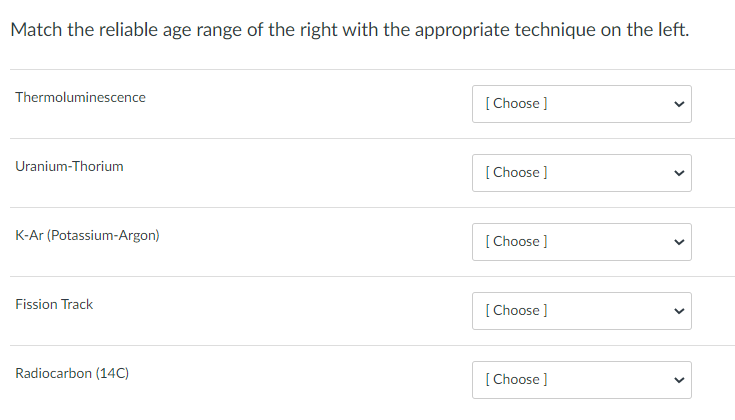Open the Radiocarbon (14C) answer dropdown
The width and height of the screenshot is (735, 420).
[x=581, y=380]
